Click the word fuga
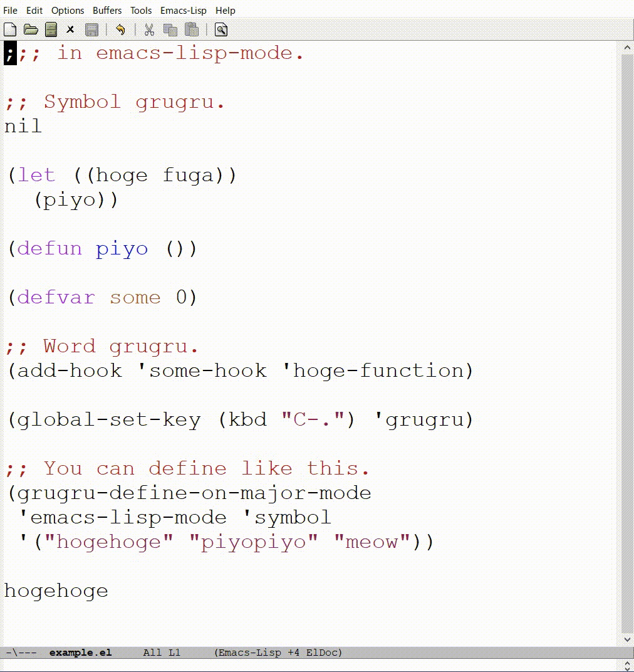Screen dimensions: 634x672 pyautogui.click(x=187, y=176)
